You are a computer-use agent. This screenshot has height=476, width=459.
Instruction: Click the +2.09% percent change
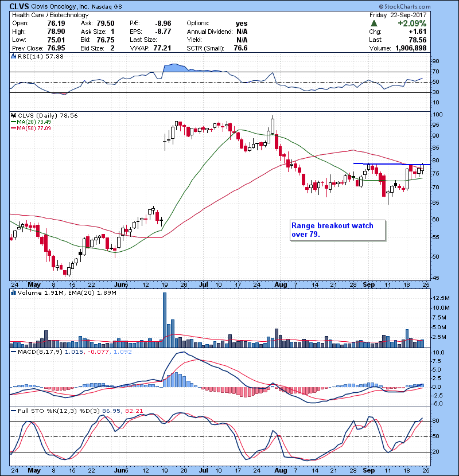[x=412, y=24]
